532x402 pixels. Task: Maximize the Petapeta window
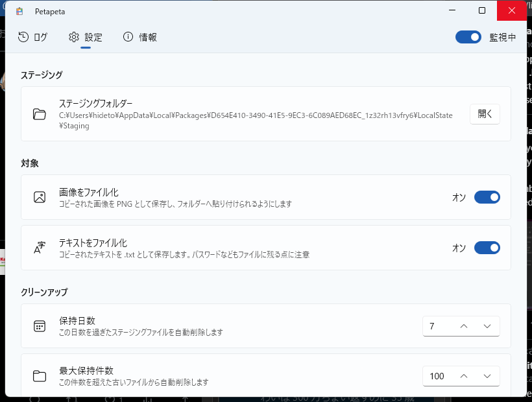482,10
